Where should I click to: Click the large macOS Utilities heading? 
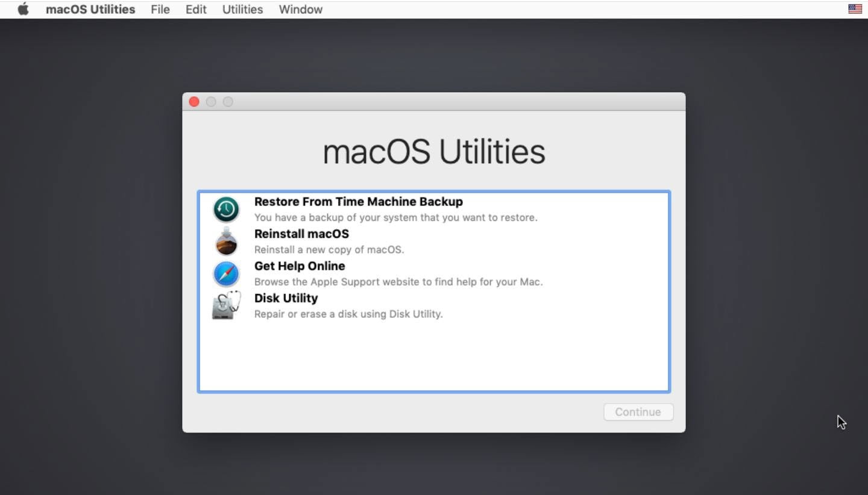(434, 151)
